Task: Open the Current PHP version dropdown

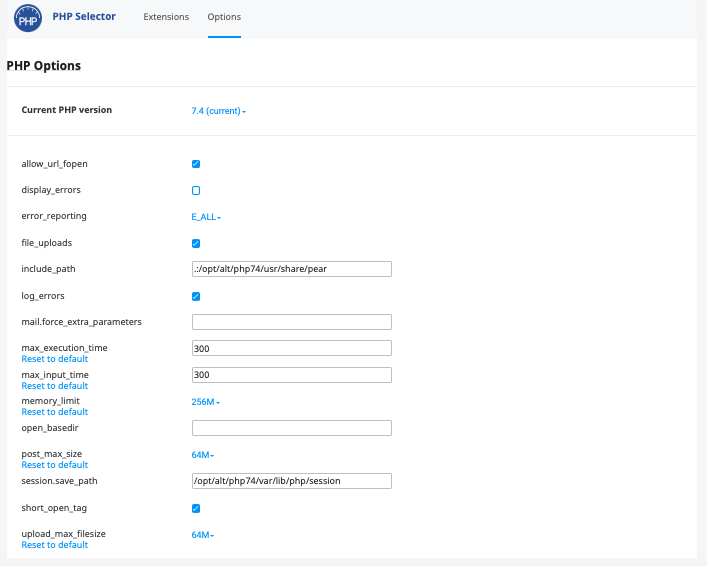Action: [x=218, y=111]
